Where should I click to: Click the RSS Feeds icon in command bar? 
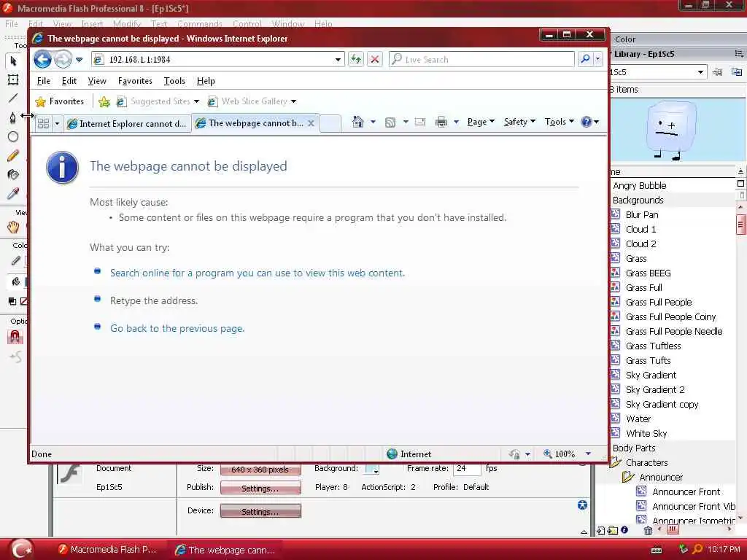tap(390, 122)
